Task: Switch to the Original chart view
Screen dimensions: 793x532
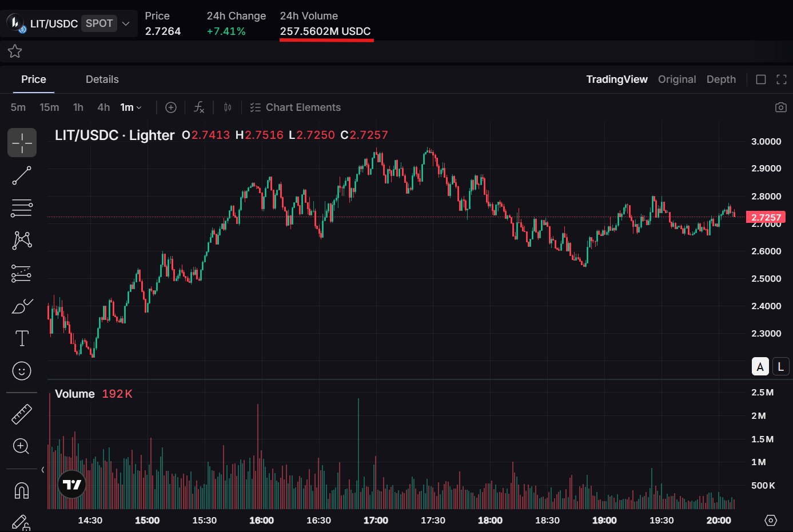Action: pyautogui.click(x=677, y=79)
